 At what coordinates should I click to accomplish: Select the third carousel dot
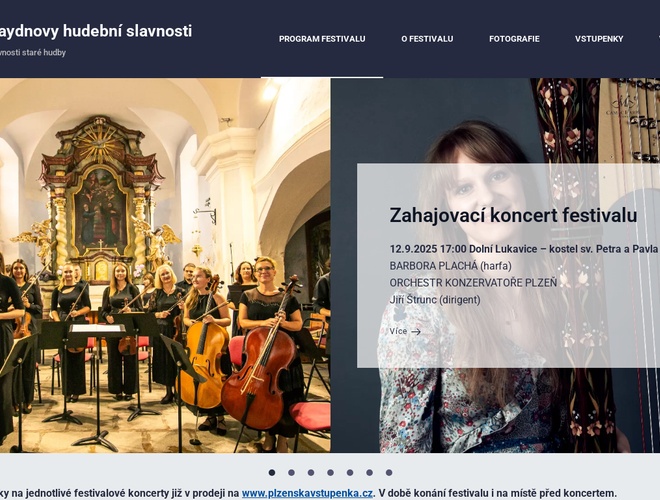tap(311, 473)
